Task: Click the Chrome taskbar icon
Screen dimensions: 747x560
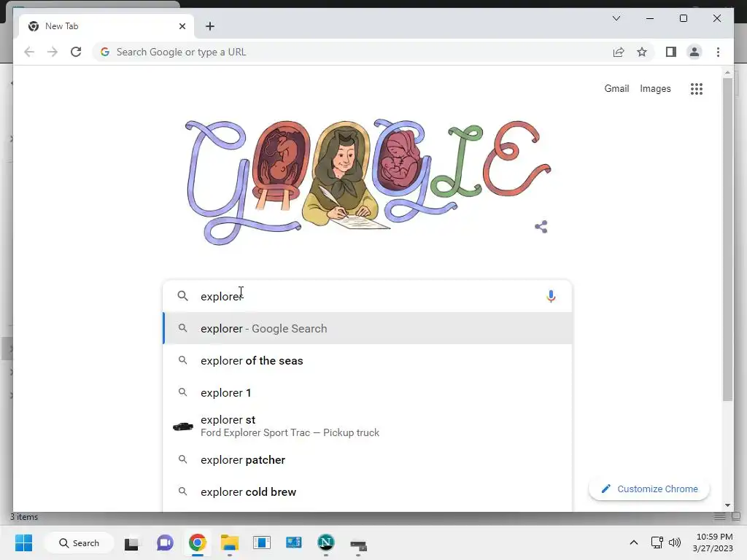Action: pyautogui.click(x=197, y=542)
